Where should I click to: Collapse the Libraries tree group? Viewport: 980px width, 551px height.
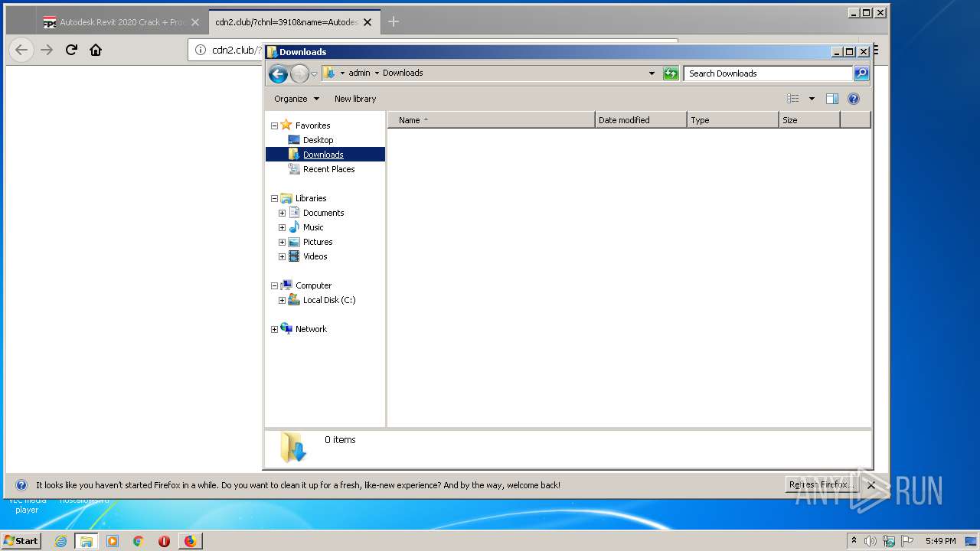point(274,198)
